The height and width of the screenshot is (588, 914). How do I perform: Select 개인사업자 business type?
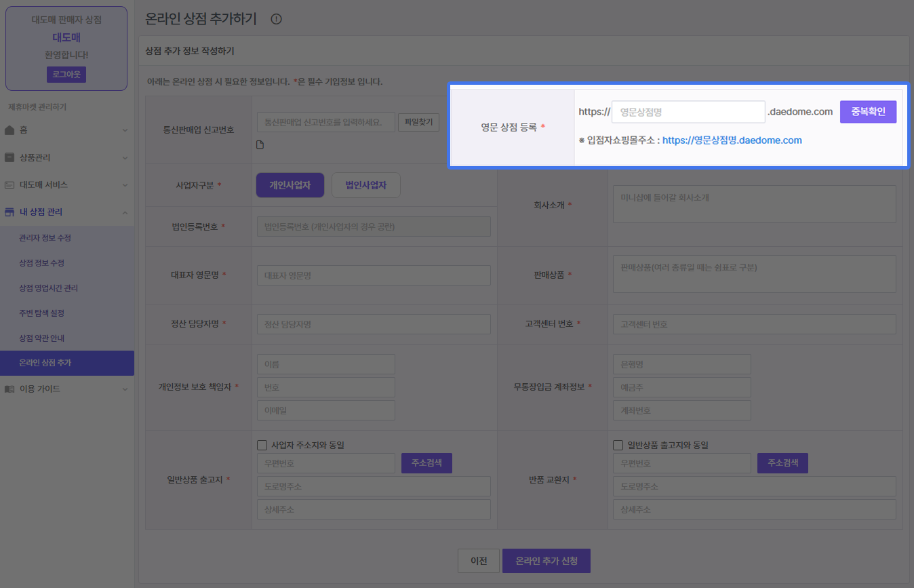click(x=290, y=185)
